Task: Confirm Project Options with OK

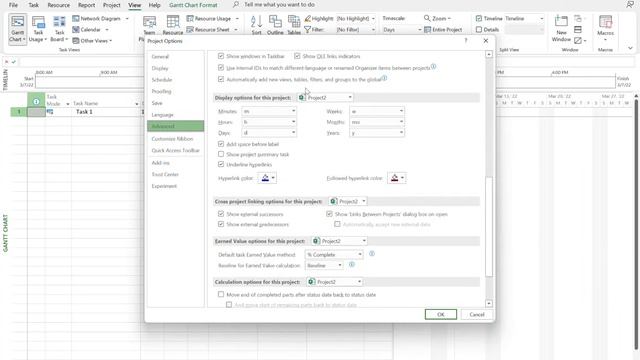Action: tap(441, 314)
